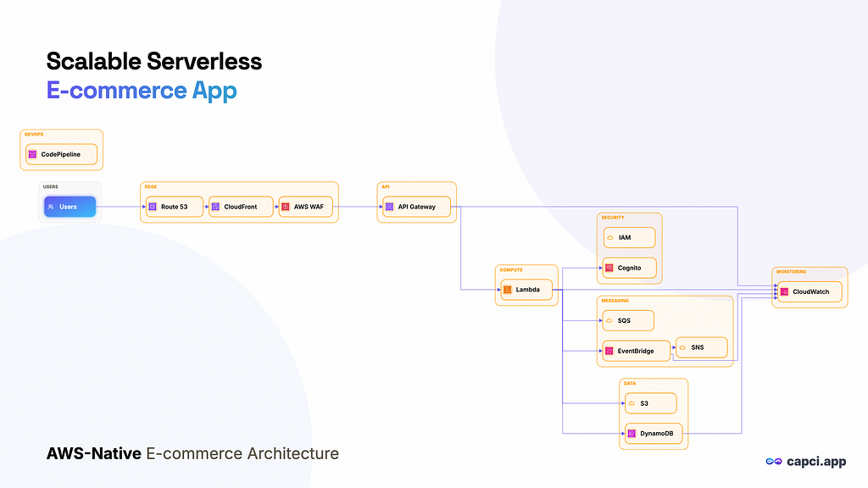Select the API Gateway node label
Image resolution: width=868 pixels, height=488 pixels.
[417, 207]
